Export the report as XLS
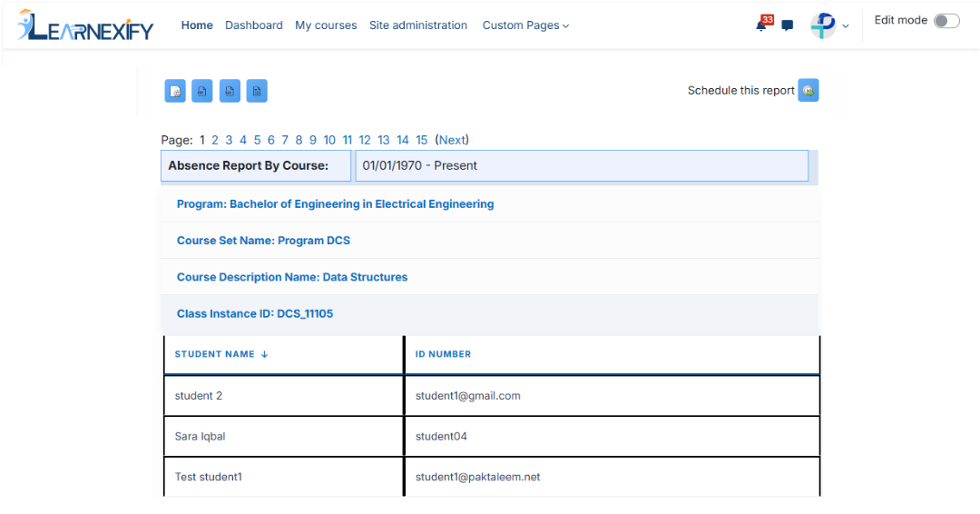 [230, 91]
